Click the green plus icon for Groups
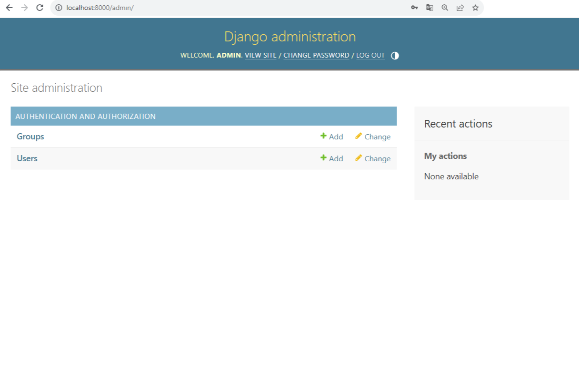The width and height of the screenshot is (579, 392). [323, 136]
